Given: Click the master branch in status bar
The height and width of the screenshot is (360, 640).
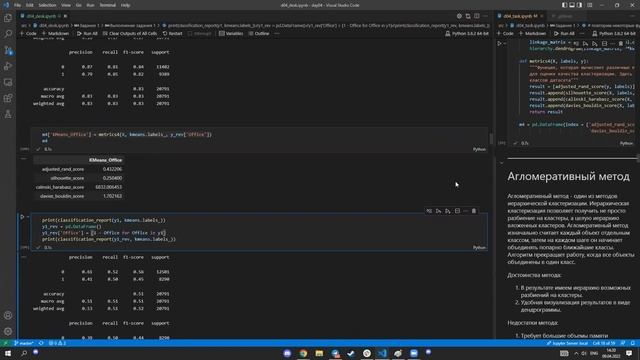Looking at the screenshot, I should click(x=23, y=343).
